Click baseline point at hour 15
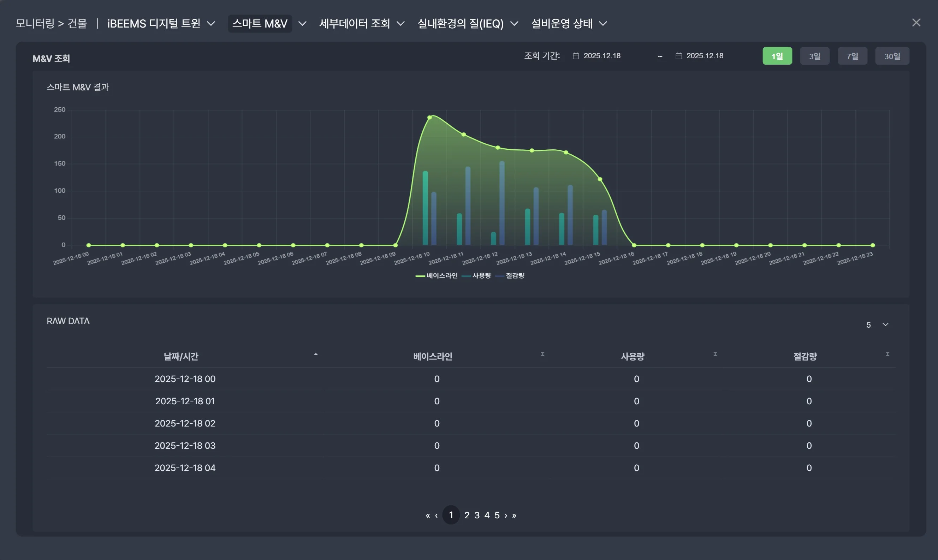This screenshot has height=560, width=938. point(600,179)
